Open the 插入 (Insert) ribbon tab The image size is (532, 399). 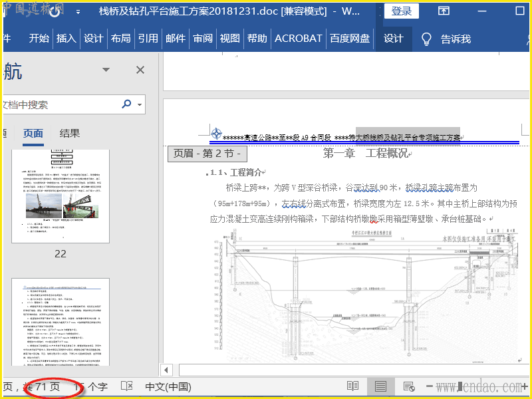click(x=66, y=39)
